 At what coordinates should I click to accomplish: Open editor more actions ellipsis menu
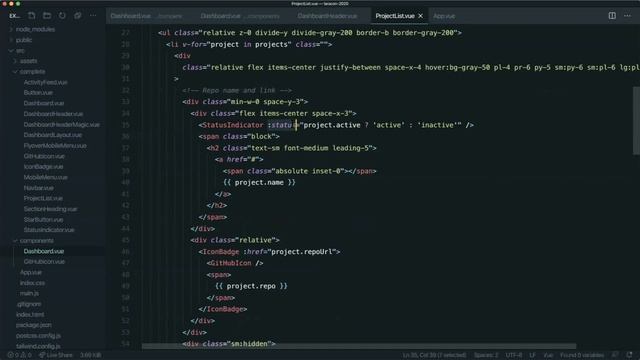point(627,16)
